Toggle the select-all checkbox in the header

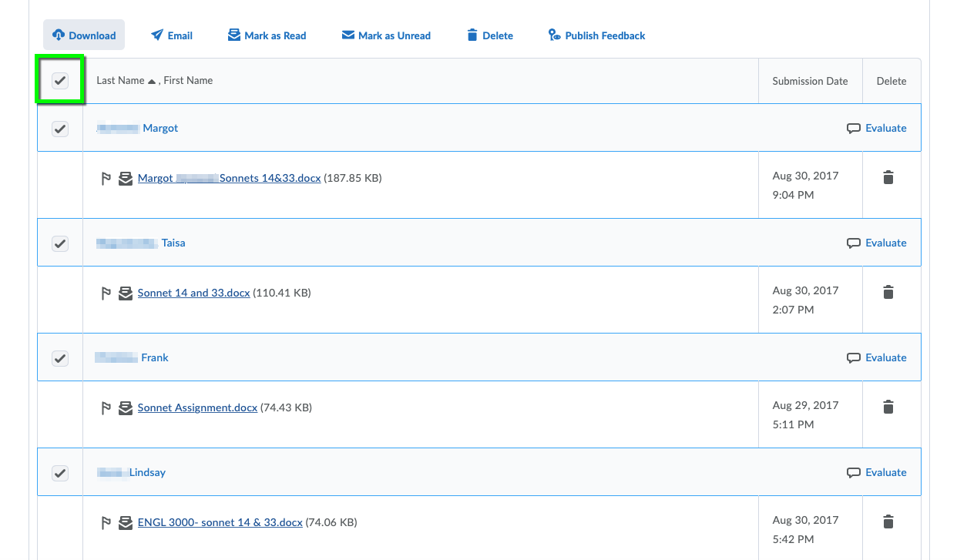coord(60,79)
